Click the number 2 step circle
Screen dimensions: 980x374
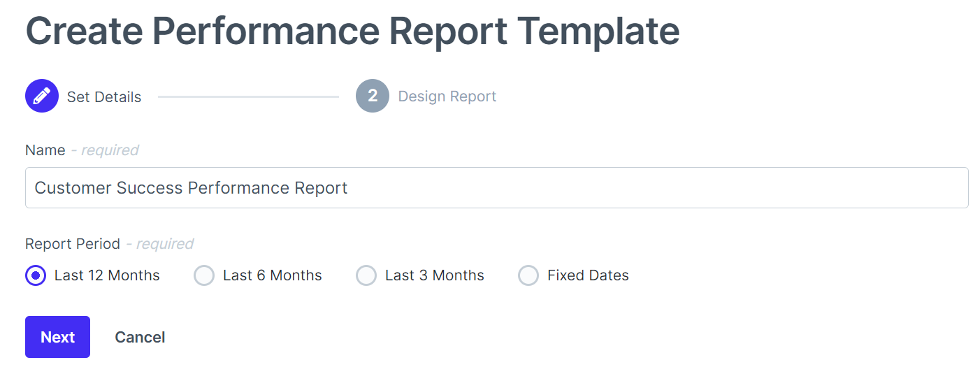tap(373, 96)
